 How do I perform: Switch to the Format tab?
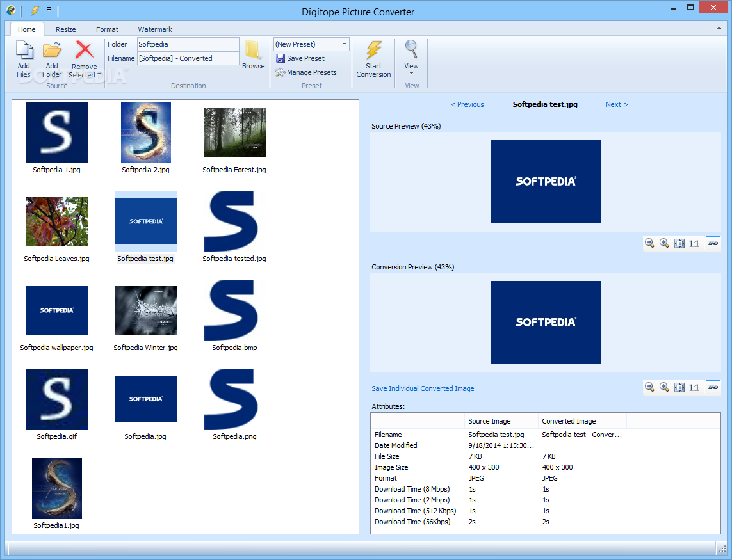tap(107, 29)
